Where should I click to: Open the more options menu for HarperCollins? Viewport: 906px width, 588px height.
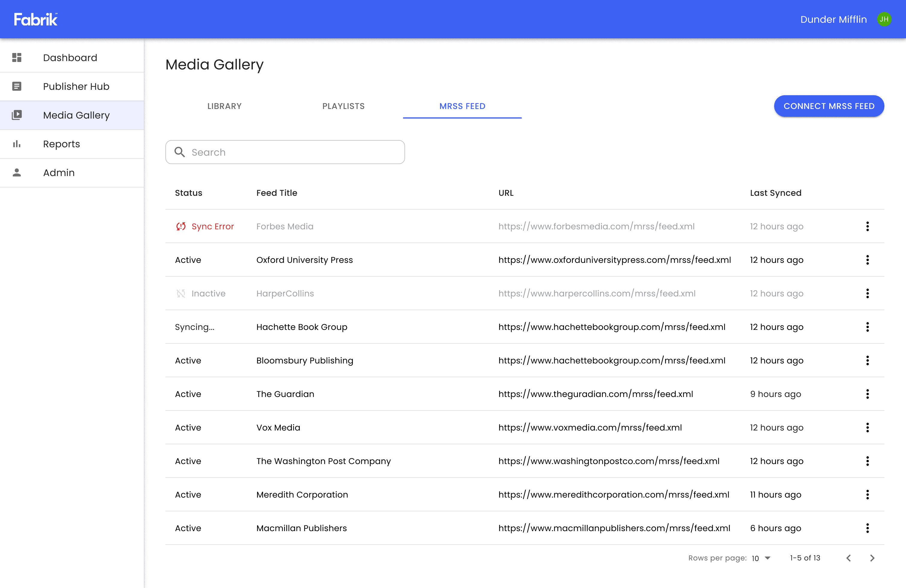868,293
